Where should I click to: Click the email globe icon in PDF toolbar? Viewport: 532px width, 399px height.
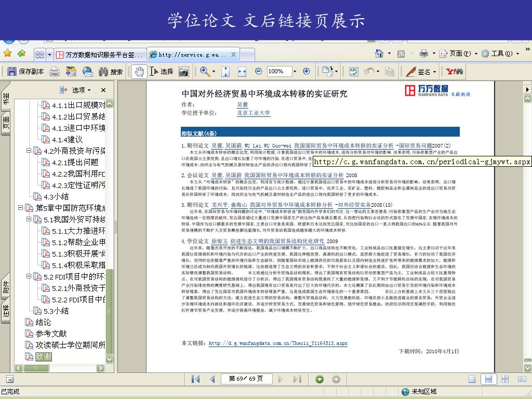pos(87,72)
